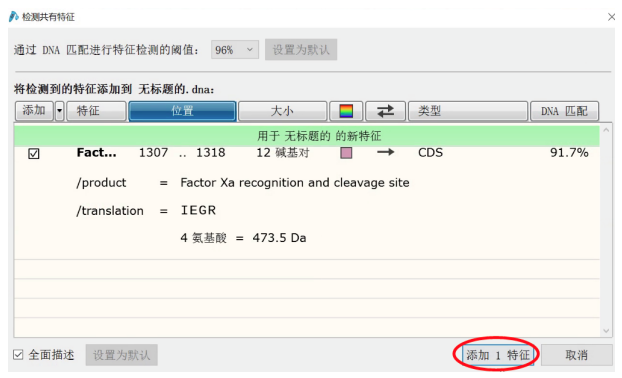Click the pink color swatch of Factor Xa row
622x378 pixels.
[x=346, y=153]
